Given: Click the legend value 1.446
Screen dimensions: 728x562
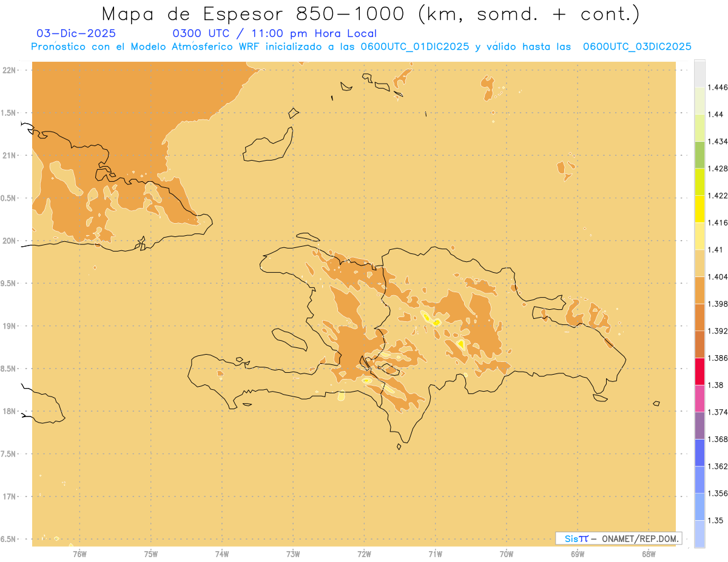Looking at the screenshot, I should tap(718, 87).
